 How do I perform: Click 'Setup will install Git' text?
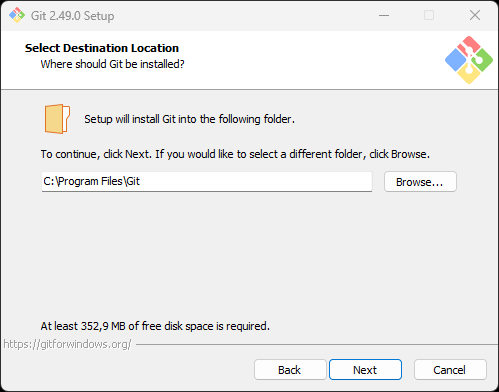coord(189,119)
